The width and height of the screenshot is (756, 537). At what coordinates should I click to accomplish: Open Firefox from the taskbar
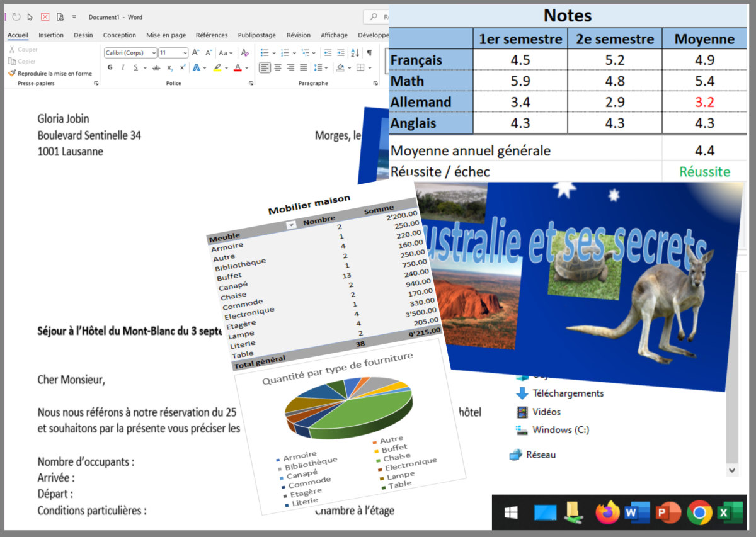tap(607, 513)
